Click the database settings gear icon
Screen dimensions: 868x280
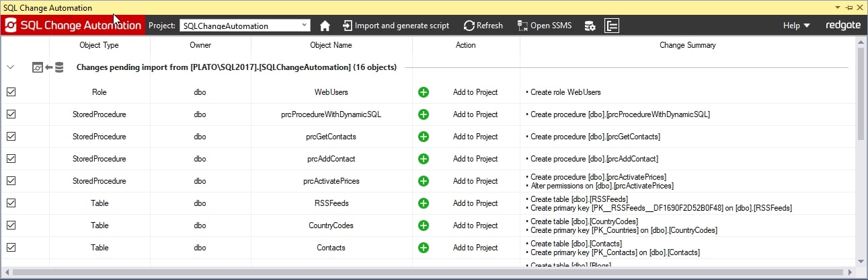pos(590,26)
